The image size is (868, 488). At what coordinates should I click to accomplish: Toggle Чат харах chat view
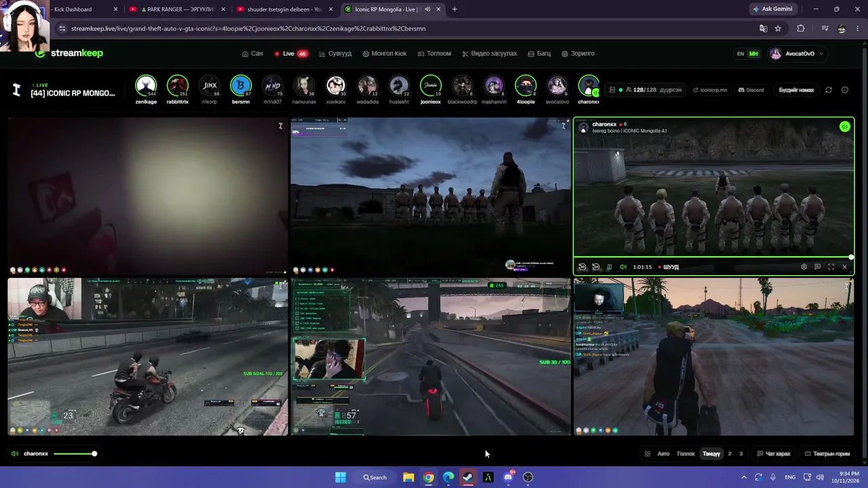[774, 454]
